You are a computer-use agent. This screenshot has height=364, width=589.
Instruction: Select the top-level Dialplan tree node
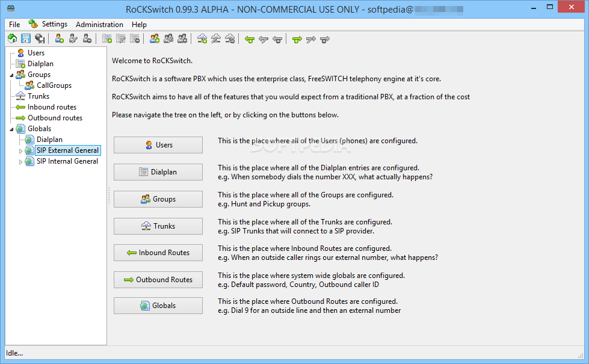click(40, 64)
